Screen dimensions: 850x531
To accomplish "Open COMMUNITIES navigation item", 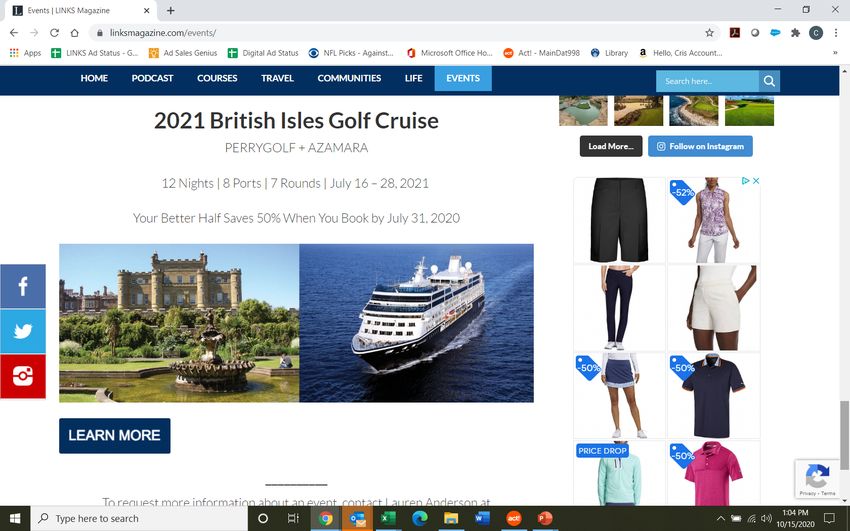I will point(349,78).
